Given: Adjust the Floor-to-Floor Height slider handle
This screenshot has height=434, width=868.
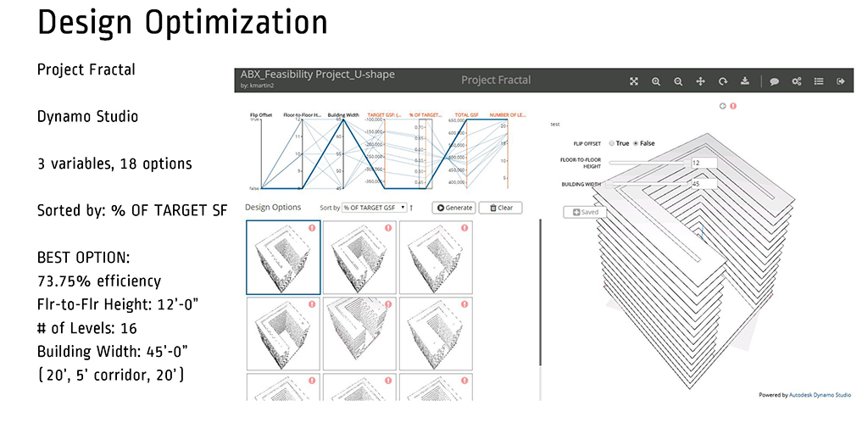Looking at the screenshot, I should point(687,163).
